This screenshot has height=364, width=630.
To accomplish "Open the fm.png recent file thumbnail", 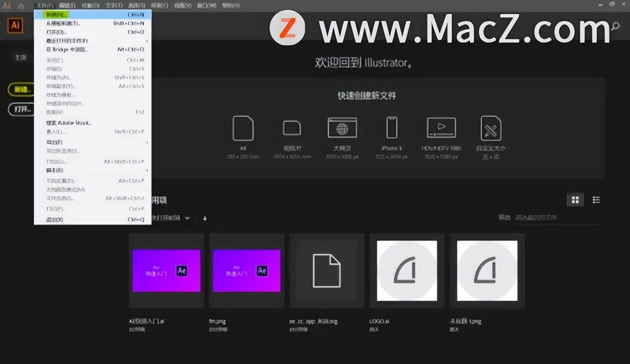I will coord(247,270).
